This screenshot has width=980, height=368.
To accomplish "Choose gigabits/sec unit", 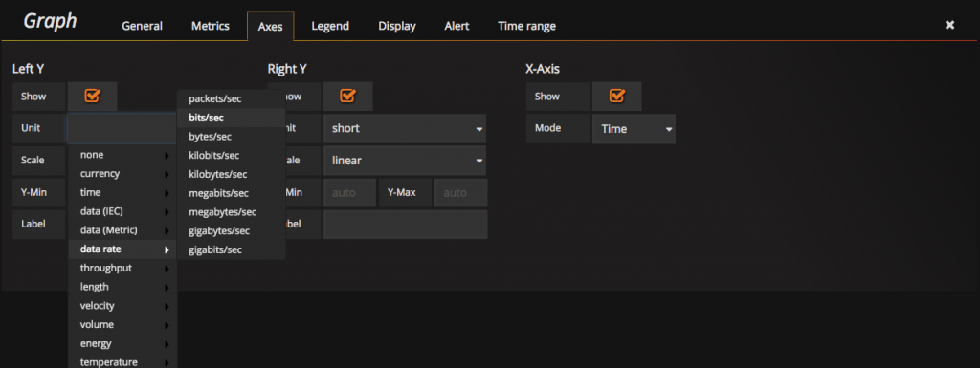I will coord(232,249).
